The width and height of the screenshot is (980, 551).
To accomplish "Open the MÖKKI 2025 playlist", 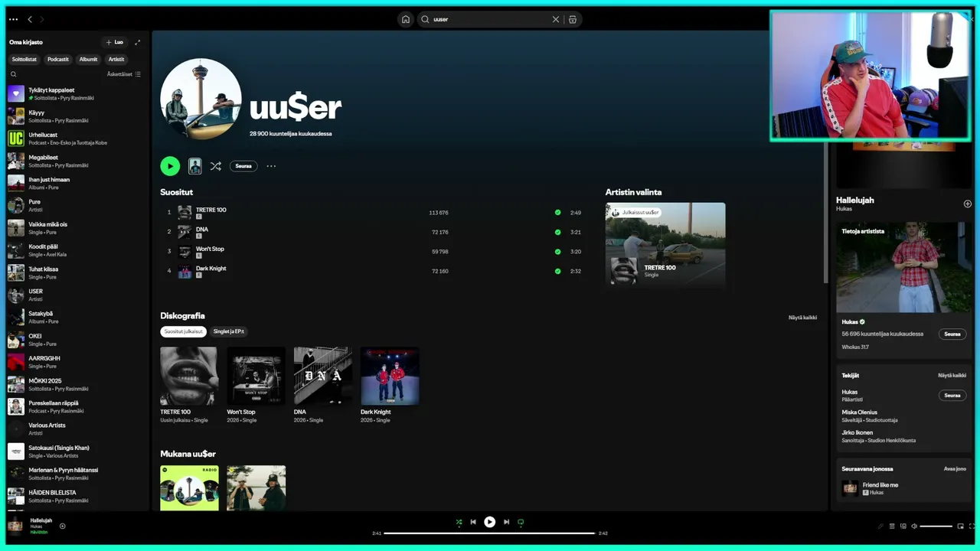I will pyautogui.click(x=75, y=384).
